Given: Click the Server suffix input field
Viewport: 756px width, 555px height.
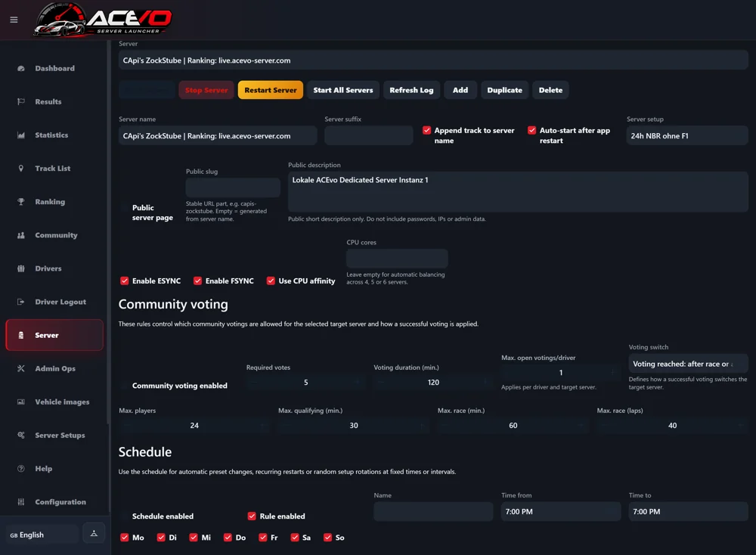Looking at the screenshot, I should point(369,135).
